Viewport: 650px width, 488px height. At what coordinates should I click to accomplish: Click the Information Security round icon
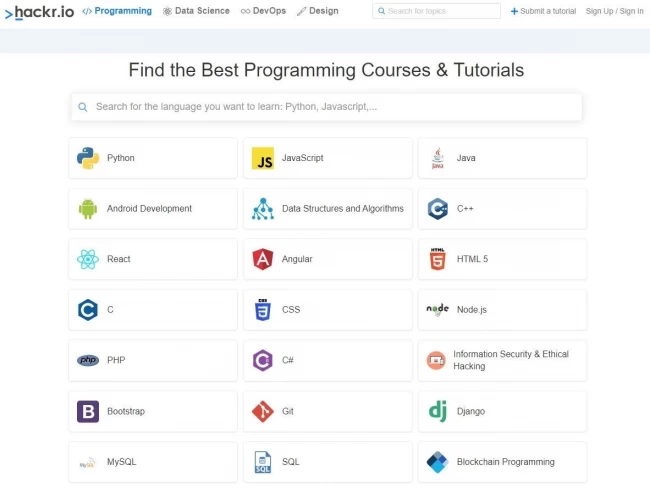[436, 361]
